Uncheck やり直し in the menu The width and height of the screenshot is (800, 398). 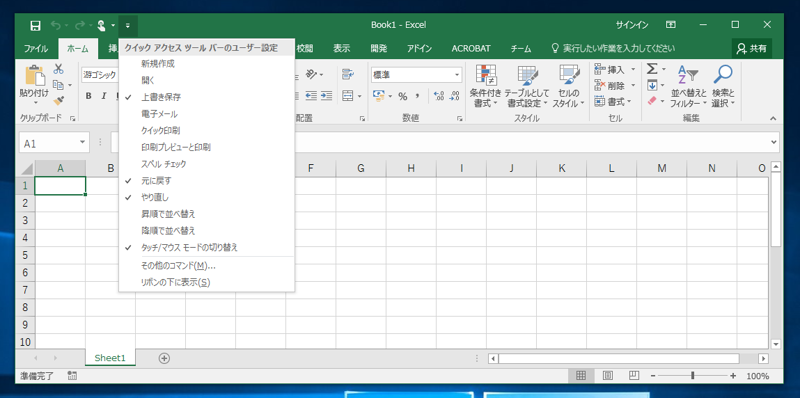[x=207, y=197]
